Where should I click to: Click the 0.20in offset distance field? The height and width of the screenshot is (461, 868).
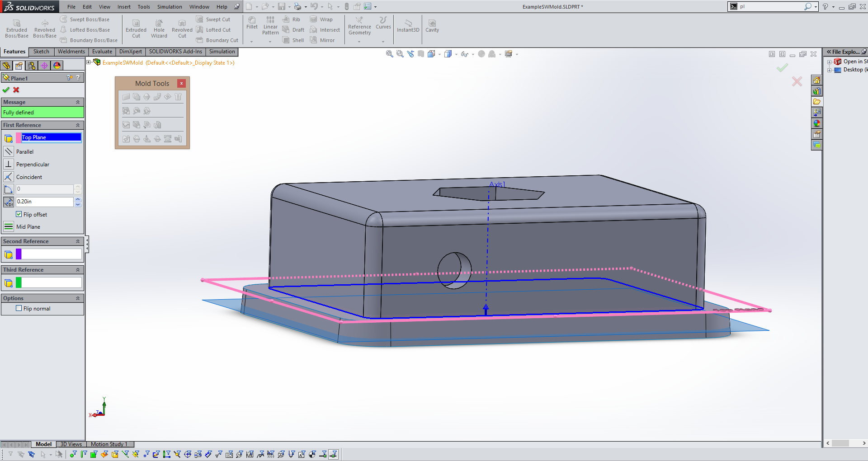pyautogui.click(x=45, y=202)
